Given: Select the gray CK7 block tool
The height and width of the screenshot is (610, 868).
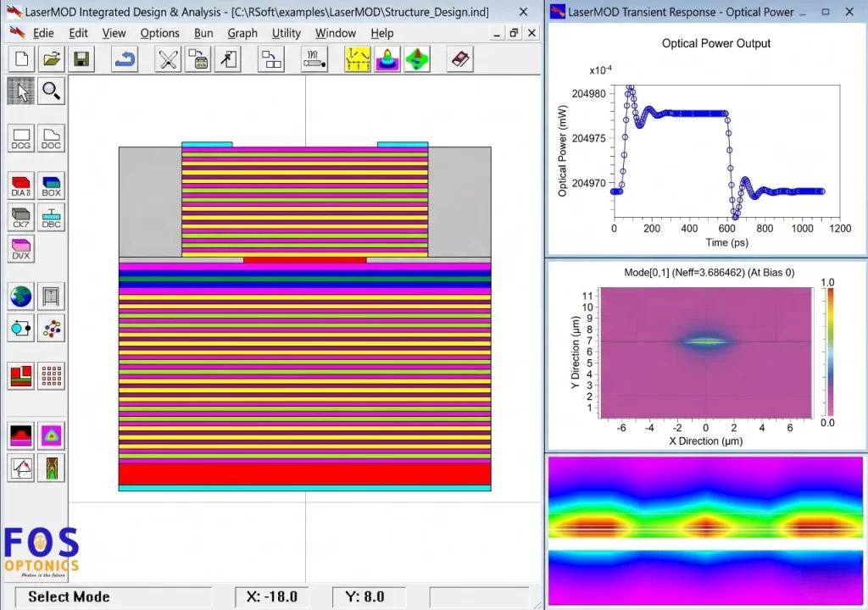Looking at the screenshot, I should coord(21,217).
